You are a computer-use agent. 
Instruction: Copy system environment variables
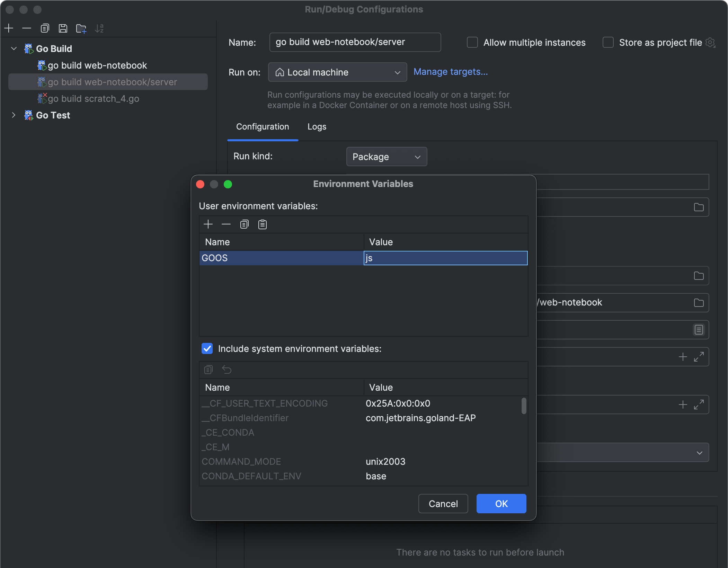point(208,370)
